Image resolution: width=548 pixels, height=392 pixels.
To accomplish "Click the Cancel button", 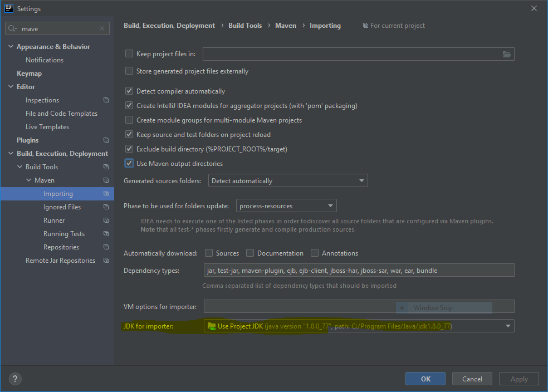I will point(472,379).
